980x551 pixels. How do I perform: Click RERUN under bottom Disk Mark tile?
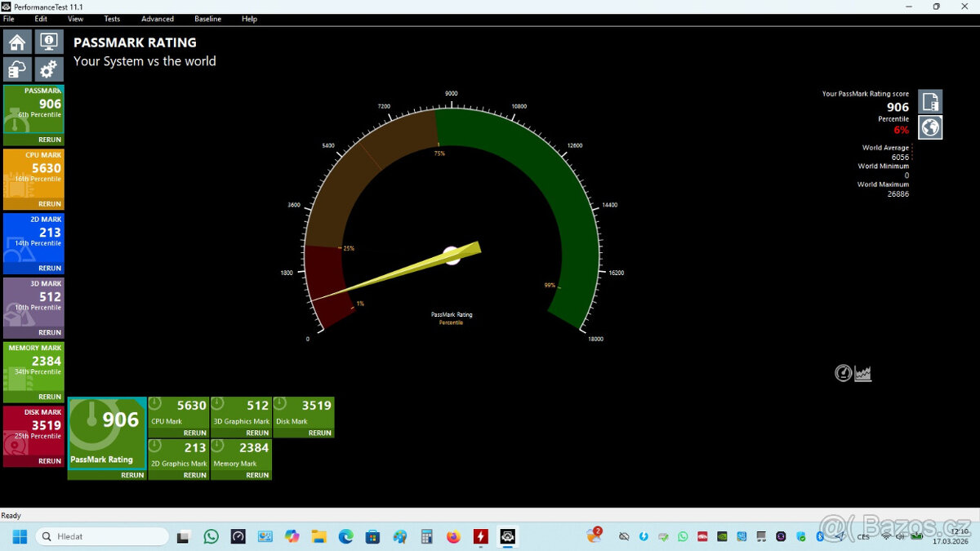(x=320, y=433)
